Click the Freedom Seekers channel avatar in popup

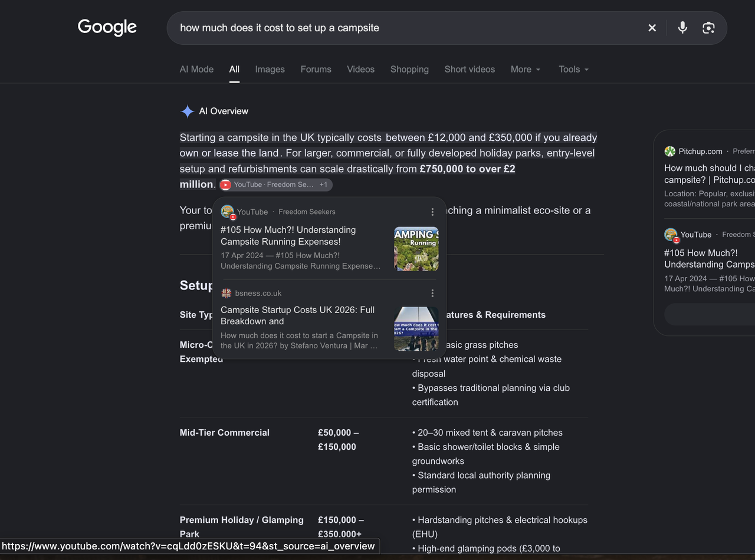[x=228, y=212]
